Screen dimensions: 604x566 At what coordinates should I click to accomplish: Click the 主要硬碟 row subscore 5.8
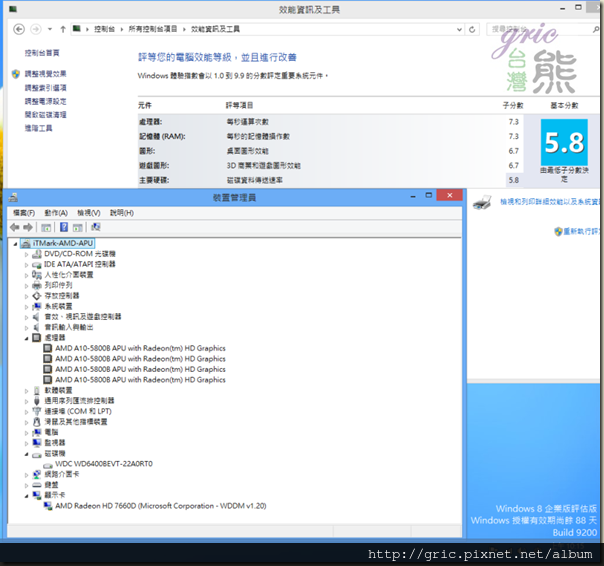513,180
